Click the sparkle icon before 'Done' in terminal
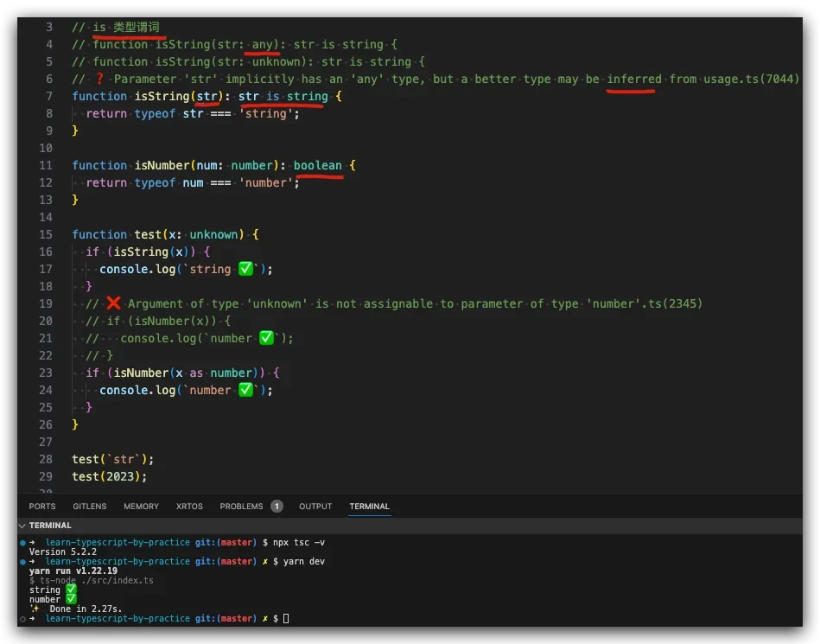 tap(35, 609)
